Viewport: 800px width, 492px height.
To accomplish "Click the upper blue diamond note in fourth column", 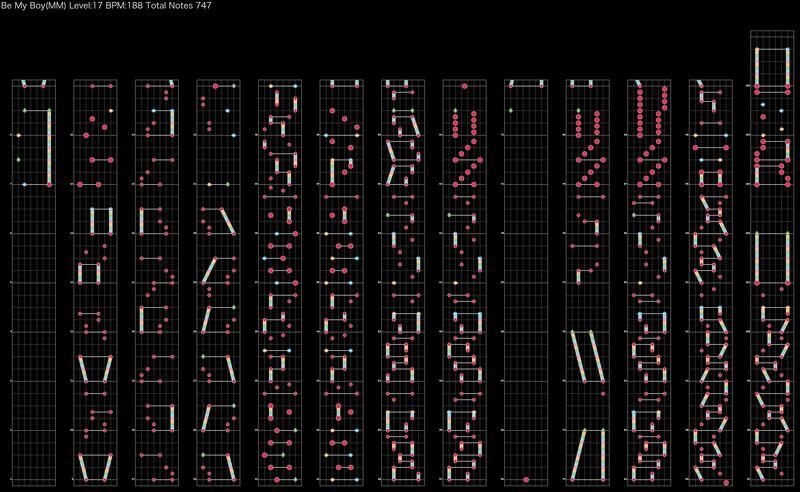I will tap(228, 109).
